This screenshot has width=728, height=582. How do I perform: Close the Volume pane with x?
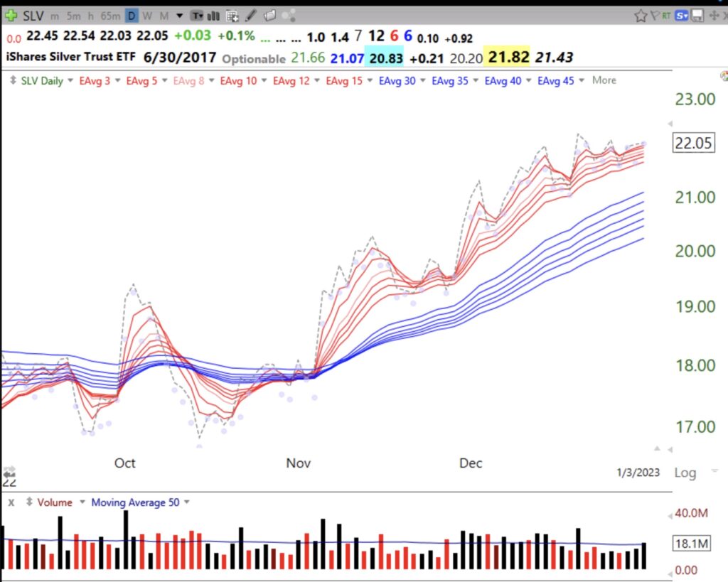(11, 502)
